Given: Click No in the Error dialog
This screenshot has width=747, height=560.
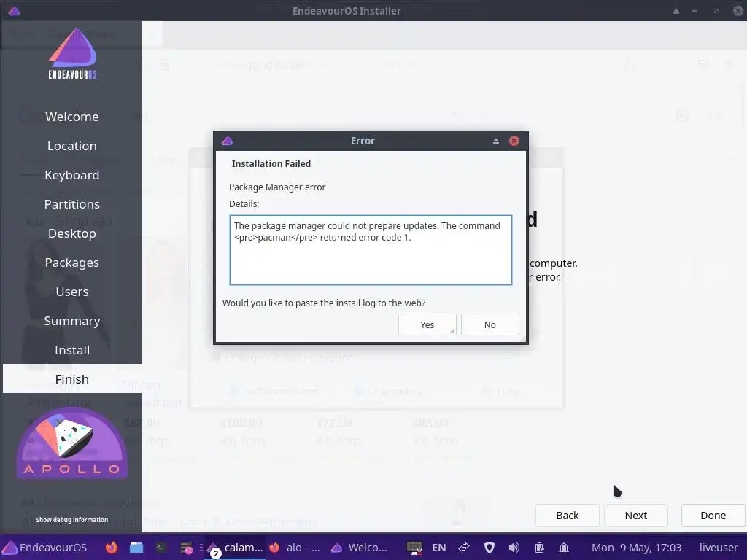Looking at the screenshot, I should 489,324.
